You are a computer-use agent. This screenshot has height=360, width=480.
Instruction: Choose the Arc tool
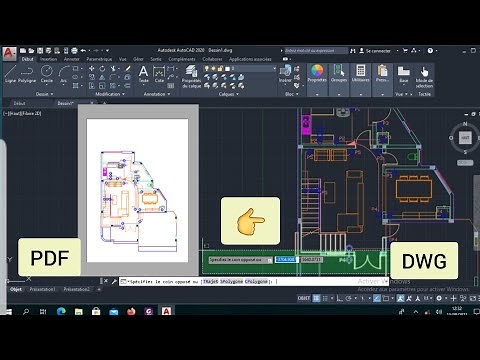(x=63, y=74)
